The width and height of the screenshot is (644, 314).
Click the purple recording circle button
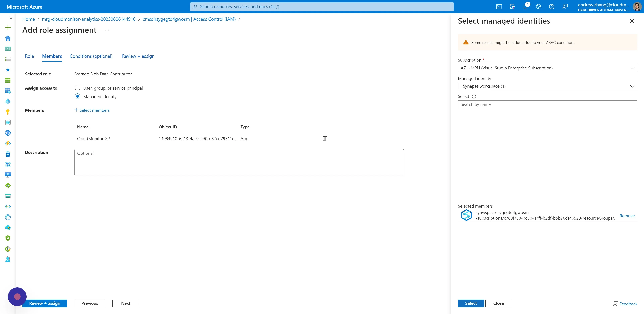(17, 297)
